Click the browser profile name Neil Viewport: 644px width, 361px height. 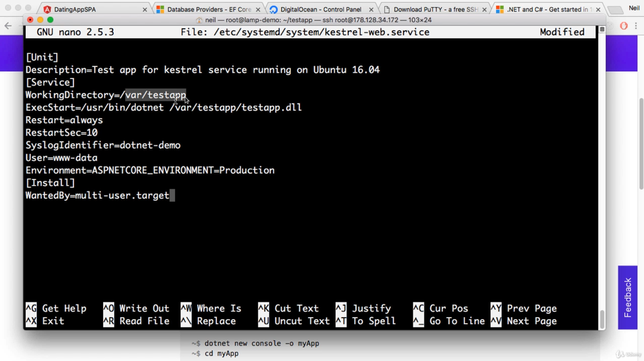click(x=634, y=8)
